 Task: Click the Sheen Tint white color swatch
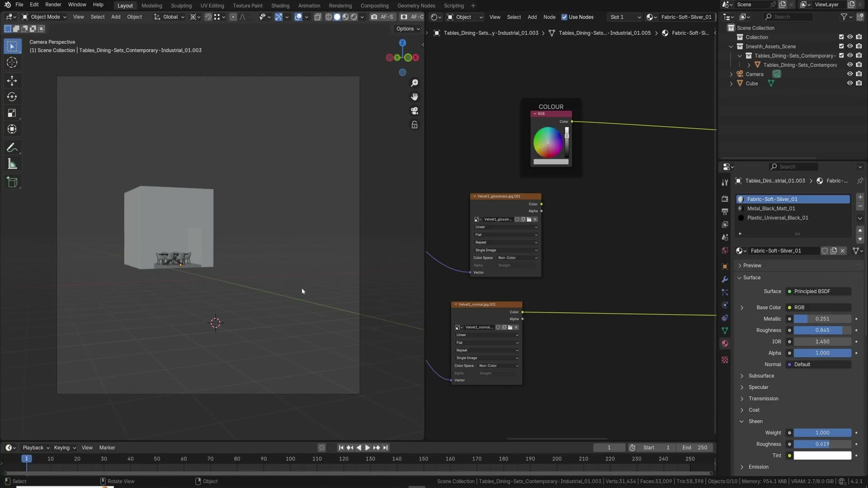point(822,455)
